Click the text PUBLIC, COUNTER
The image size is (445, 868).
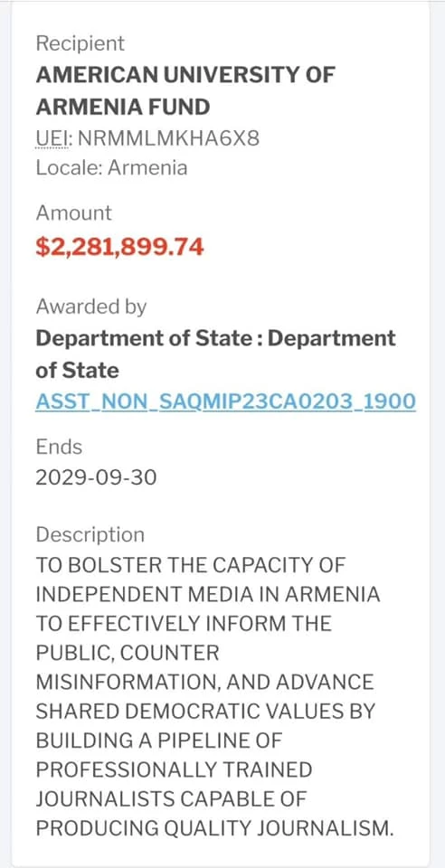coord(128,653)
